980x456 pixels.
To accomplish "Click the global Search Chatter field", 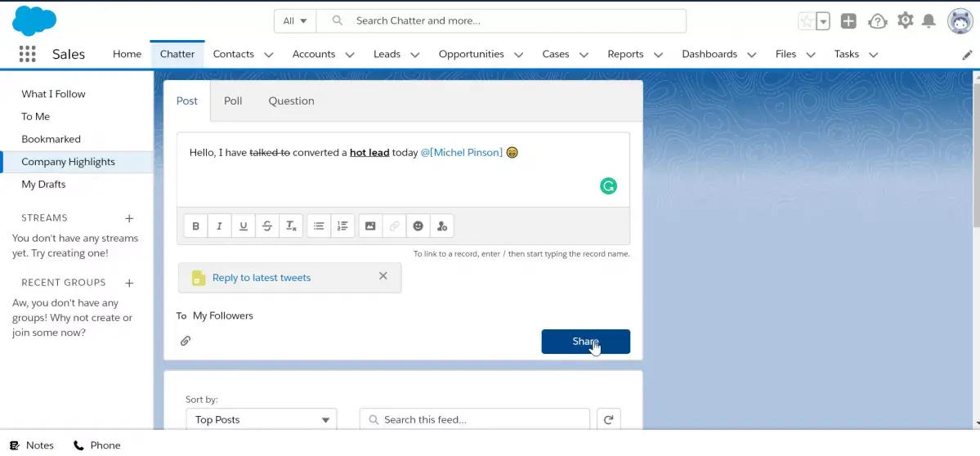I will [x=501, y=20].
